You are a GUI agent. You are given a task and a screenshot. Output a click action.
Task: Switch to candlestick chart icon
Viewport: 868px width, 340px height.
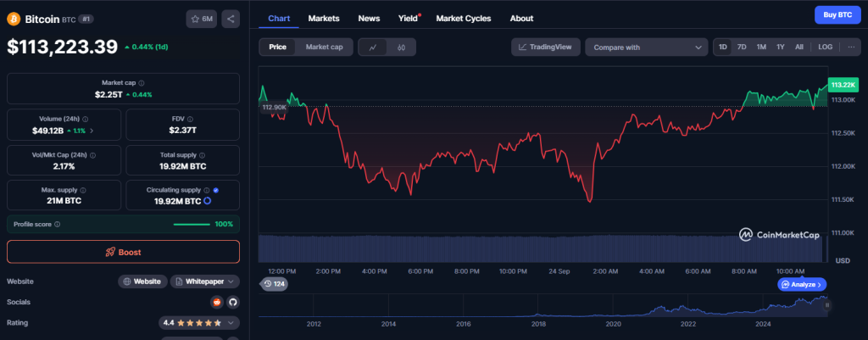[400, 47]
